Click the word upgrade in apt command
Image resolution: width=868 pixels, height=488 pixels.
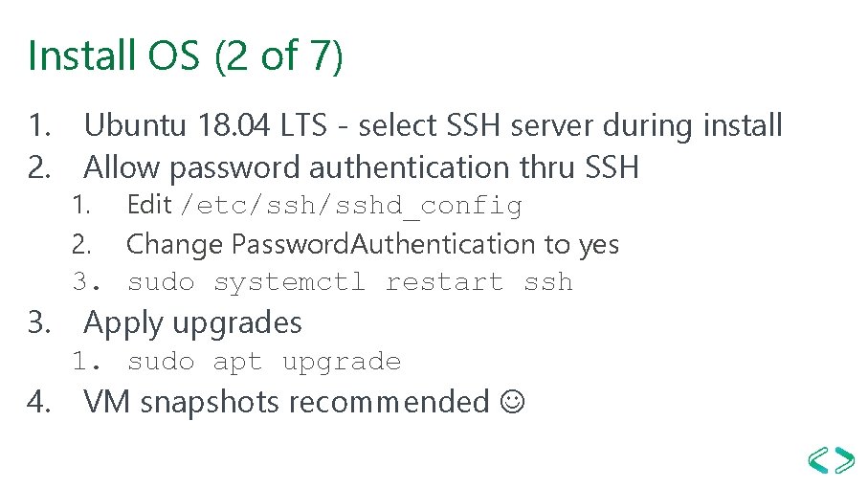click(342, 364)
